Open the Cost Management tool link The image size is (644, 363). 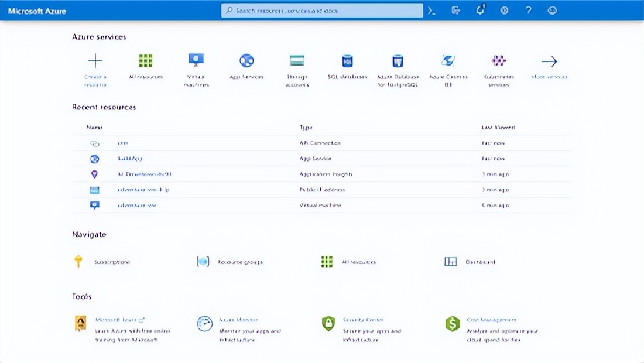click(x=491, y=320)
